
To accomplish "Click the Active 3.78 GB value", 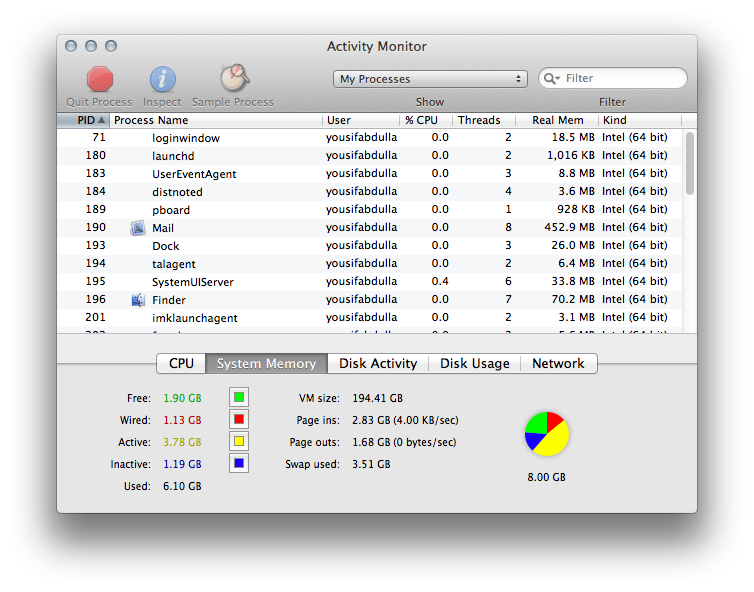I will click(x=182, y=442).
